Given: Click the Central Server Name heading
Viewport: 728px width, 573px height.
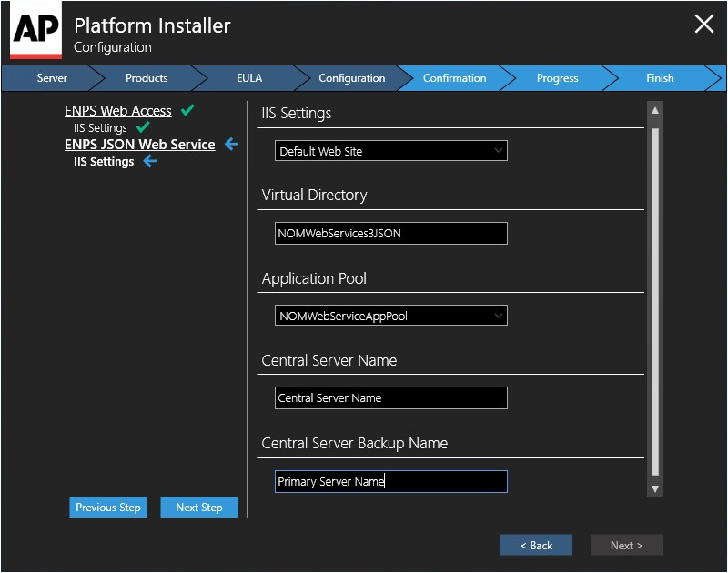Looking at the screenshot, I should (x=329, y=360).
